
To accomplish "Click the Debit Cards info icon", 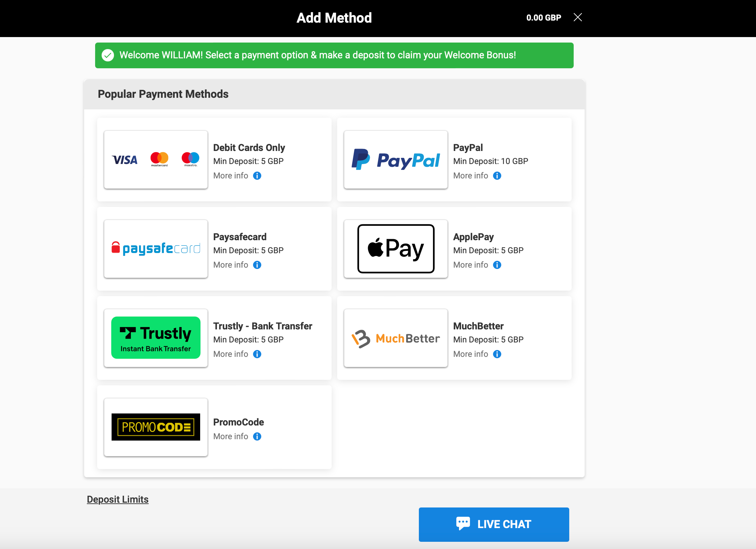I will pos(257,176).
